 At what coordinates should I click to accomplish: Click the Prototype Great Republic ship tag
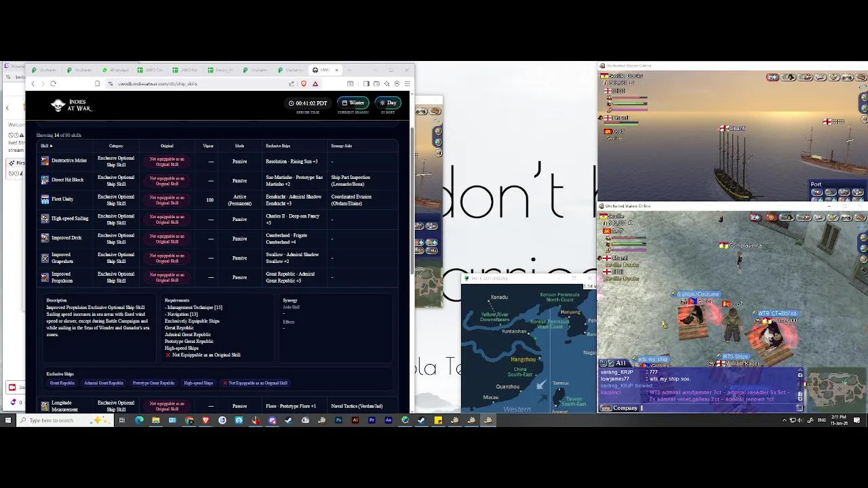click(x=153, y=383)
